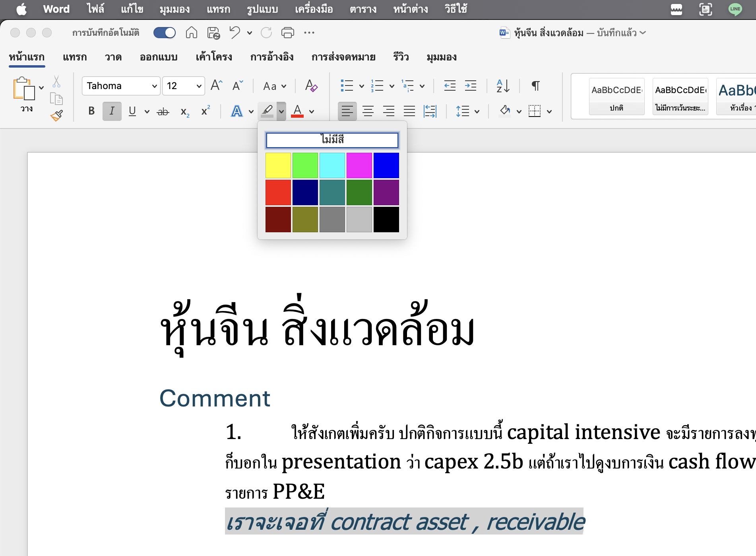
Task: Click the Copy icon
Action: click(x=56, y=98)
